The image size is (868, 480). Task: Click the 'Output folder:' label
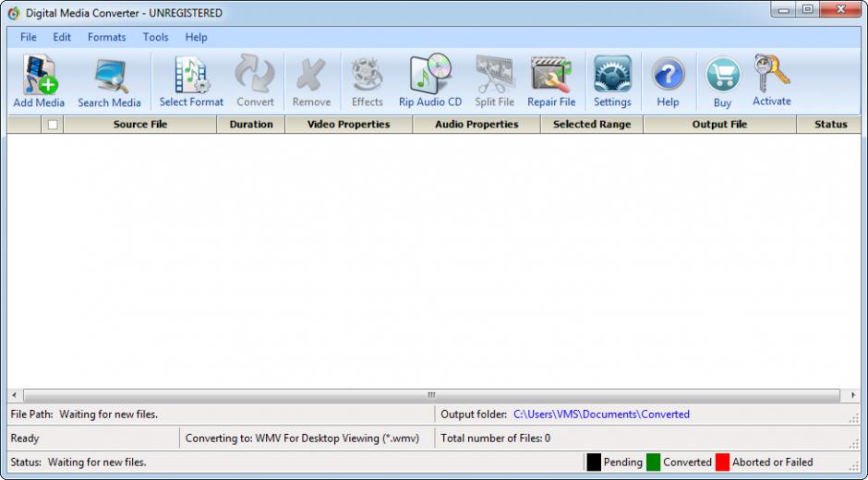(x=474, y=414)
